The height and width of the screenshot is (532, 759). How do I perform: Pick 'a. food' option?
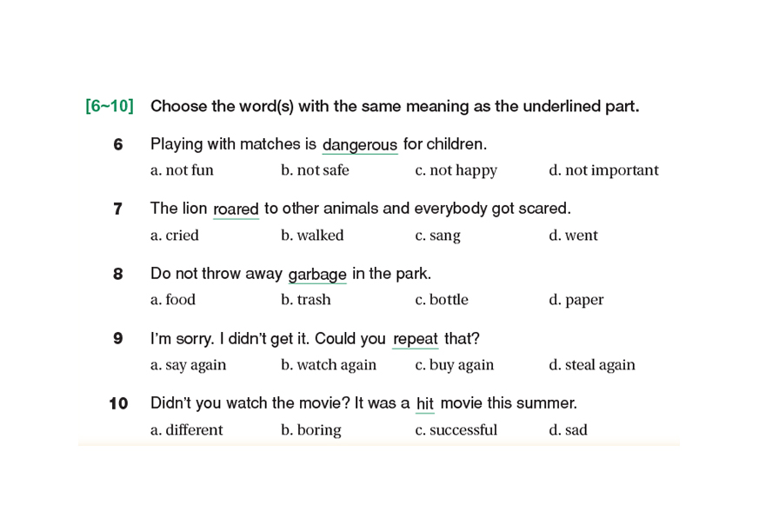pyautogui.click(x=173, y=300)
